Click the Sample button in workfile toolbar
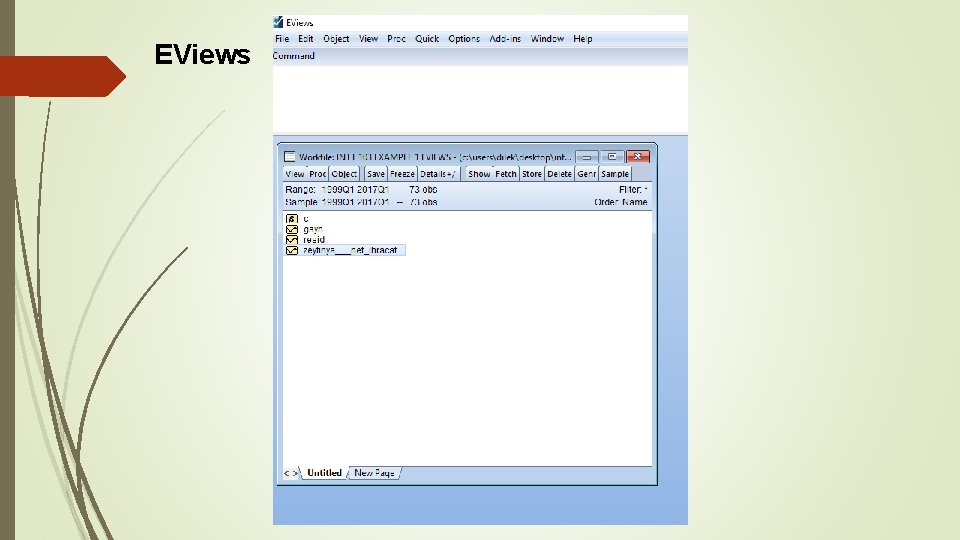 coord(615,174)
